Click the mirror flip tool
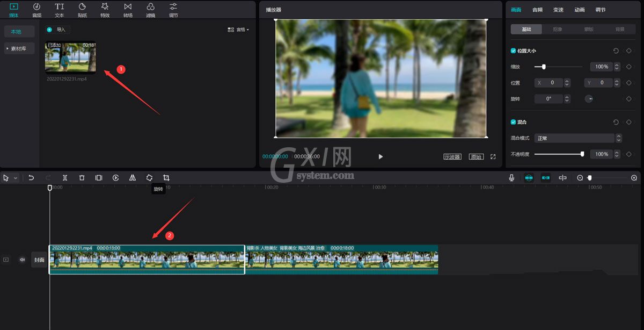Viewport: 644px width, 330px height. tap(133, 178)
